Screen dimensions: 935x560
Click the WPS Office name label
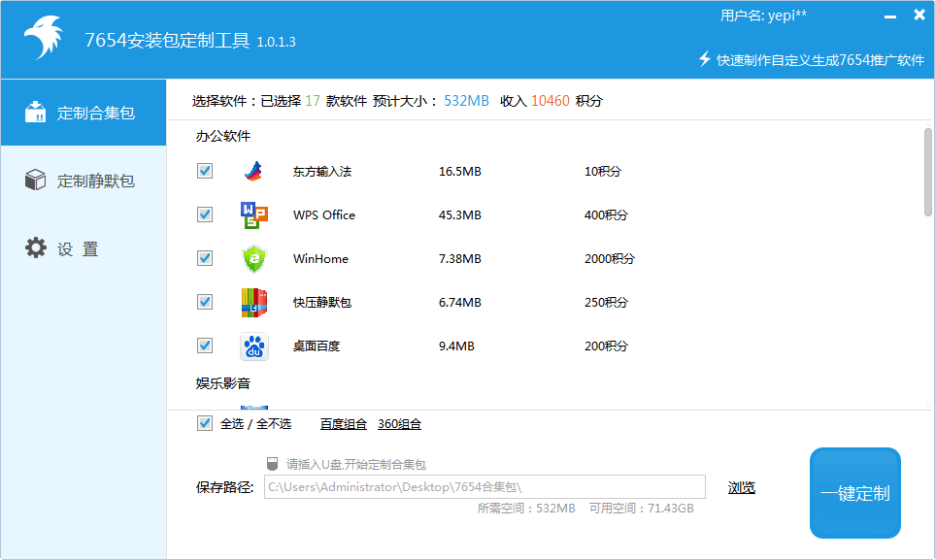tap(323, 215)
